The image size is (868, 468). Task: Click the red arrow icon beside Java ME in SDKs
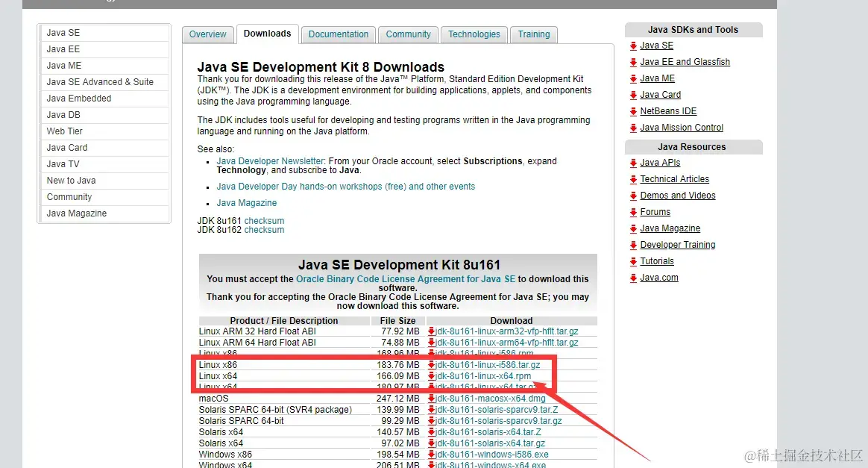click(x=633, y=78)
